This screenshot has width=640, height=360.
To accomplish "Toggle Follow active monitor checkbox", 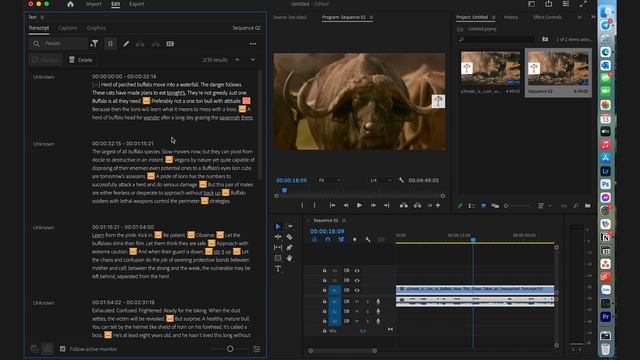I will [62, 349].
